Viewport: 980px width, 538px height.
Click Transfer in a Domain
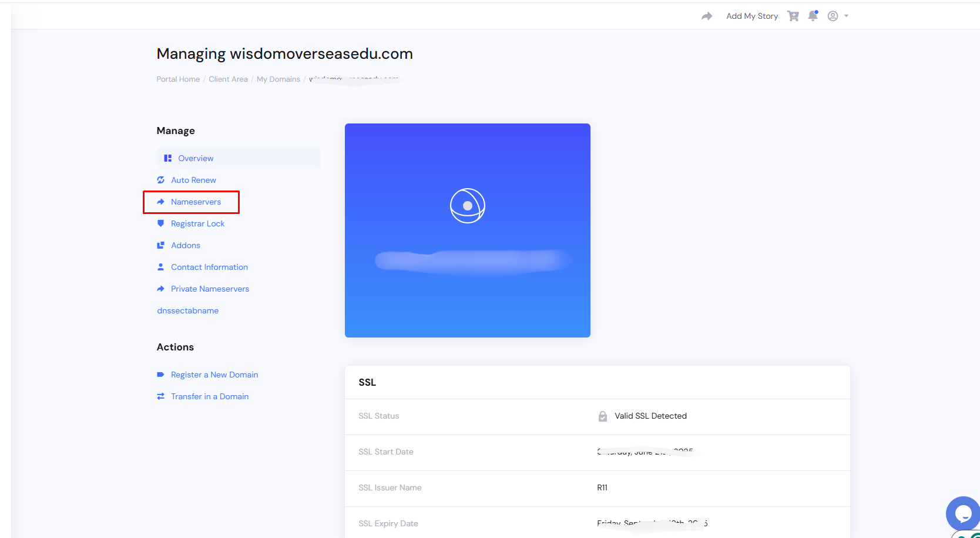210,396
